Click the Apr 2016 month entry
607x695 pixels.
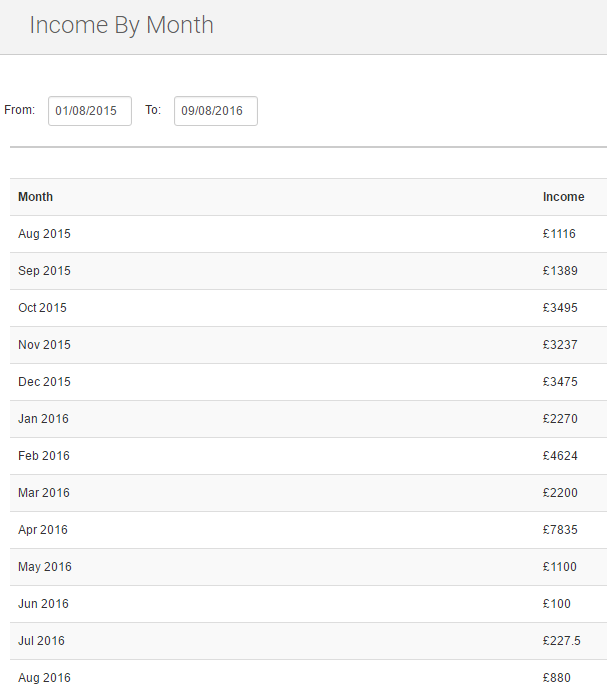(43, 530)
